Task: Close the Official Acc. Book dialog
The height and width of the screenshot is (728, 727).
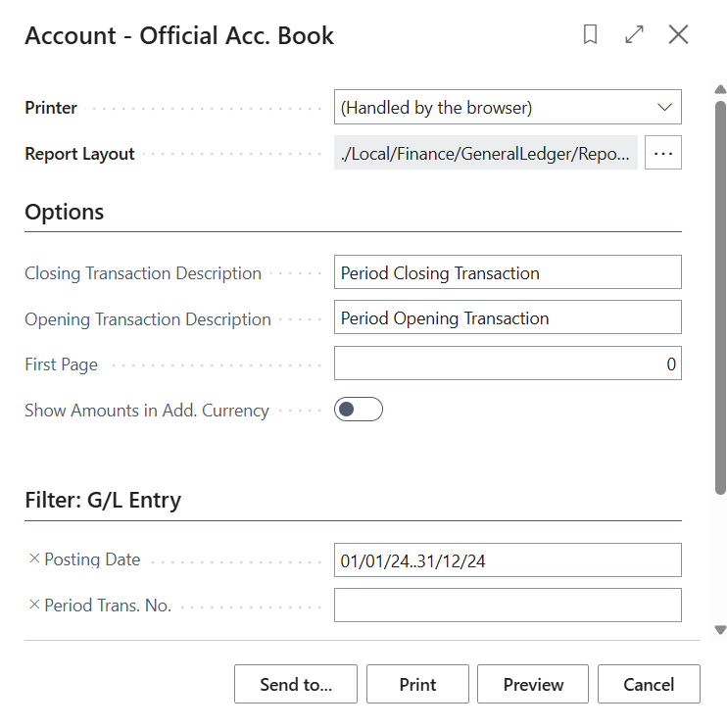Action: point(678,35)
